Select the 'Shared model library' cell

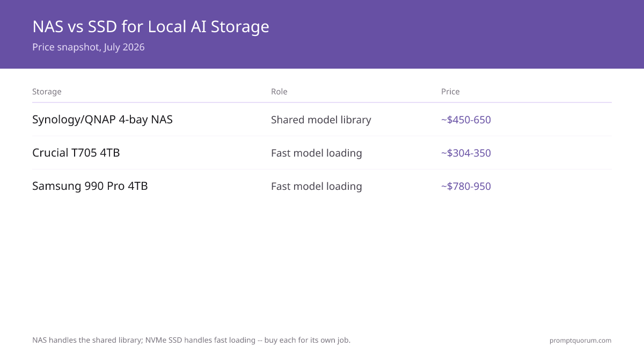tap(321, 120)
